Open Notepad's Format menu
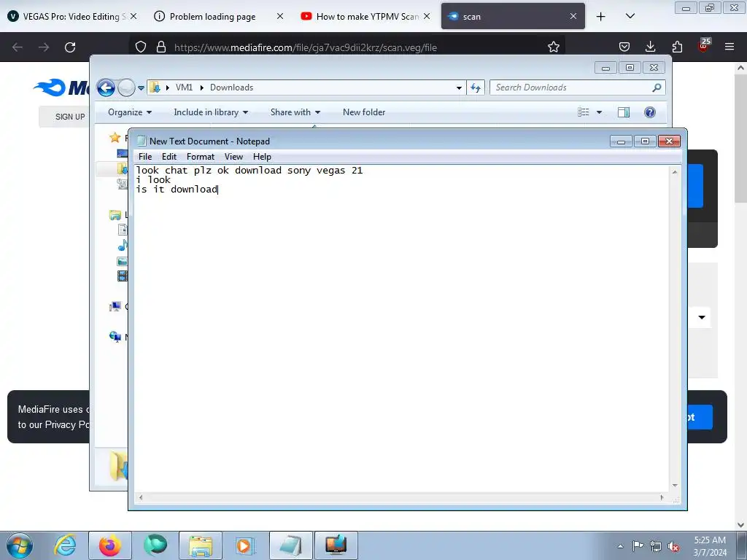This screenshot has height=560, width=747. click(x=201, y=157)
